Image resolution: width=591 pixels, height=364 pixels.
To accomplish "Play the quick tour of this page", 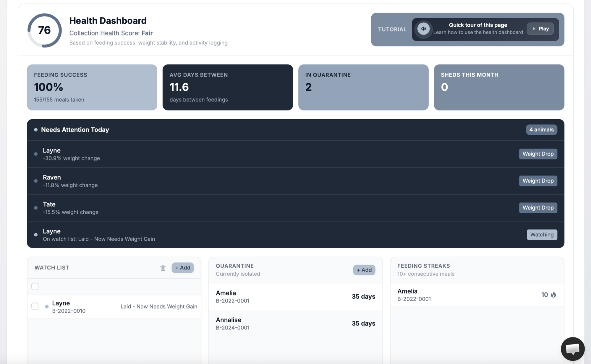I will click(x=540, y=29).
